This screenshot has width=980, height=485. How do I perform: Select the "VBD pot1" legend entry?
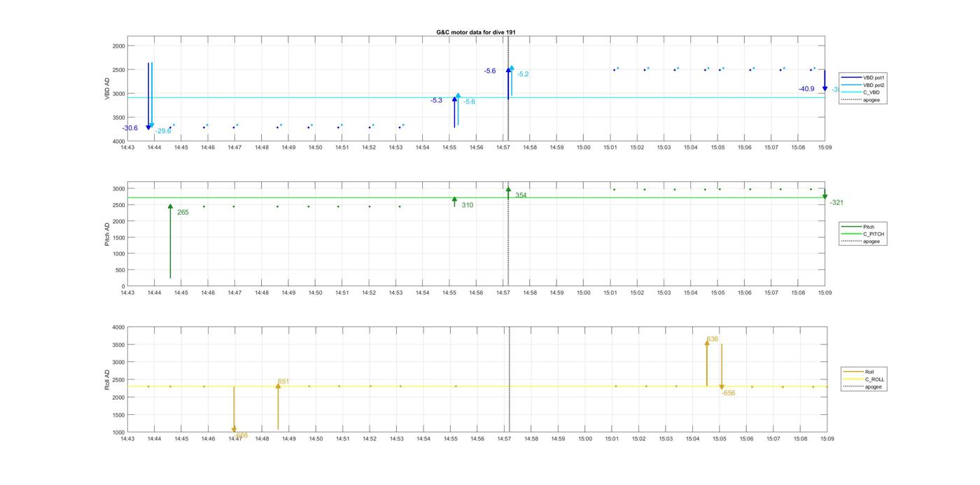pos(863,77)
